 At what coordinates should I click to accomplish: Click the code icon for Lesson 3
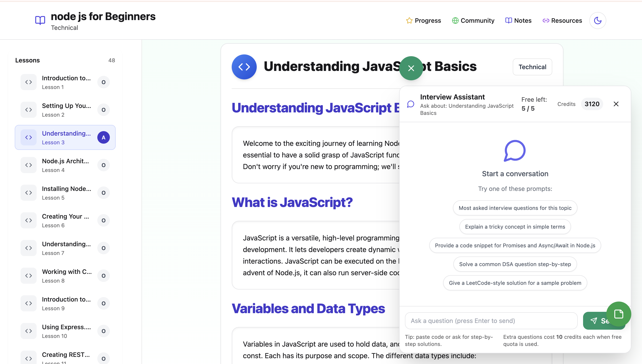pyautogui.click(x=29, y=137)
